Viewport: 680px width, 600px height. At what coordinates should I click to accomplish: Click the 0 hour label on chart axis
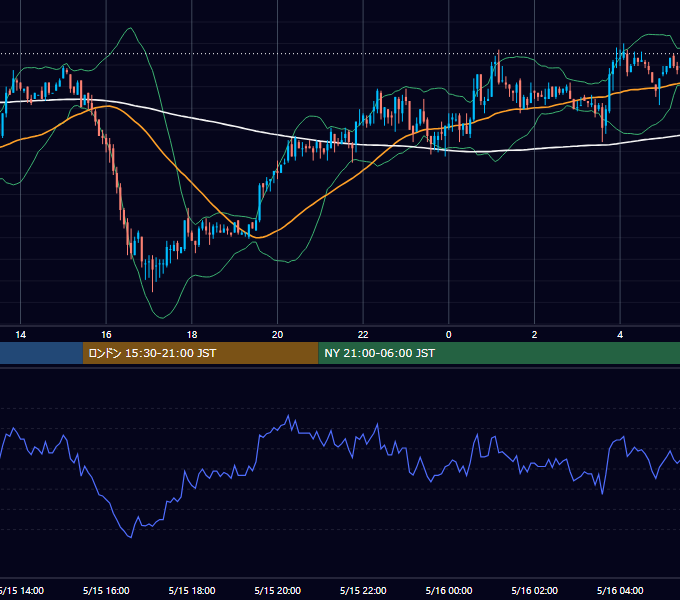449,335
